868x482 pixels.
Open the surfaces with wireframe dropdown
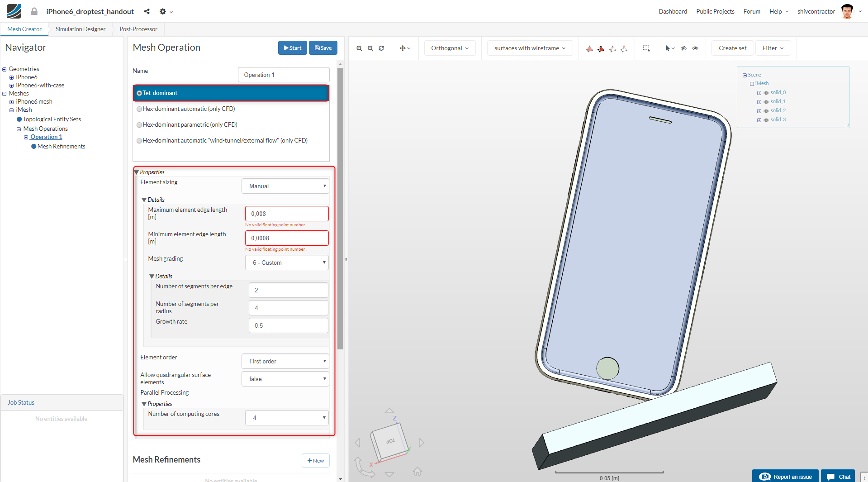[530, 48]
